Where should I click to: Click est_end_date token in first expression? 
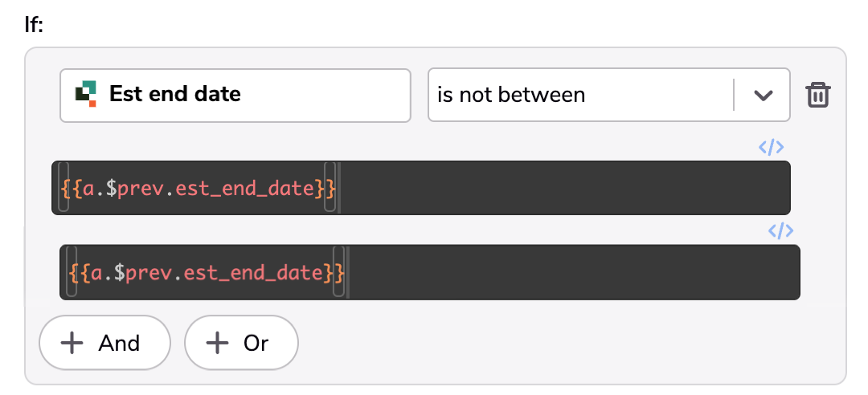tap(246, 189)
